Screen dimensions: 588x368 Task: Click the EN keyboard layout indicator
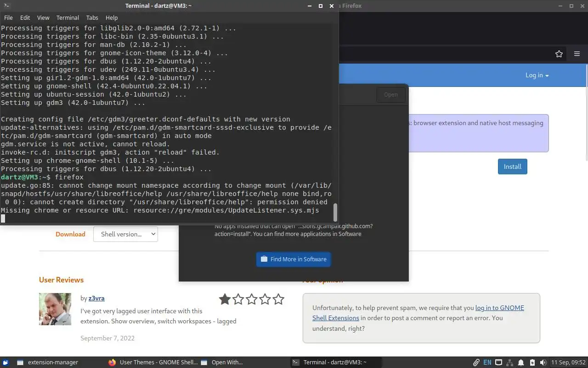point(487,362)
